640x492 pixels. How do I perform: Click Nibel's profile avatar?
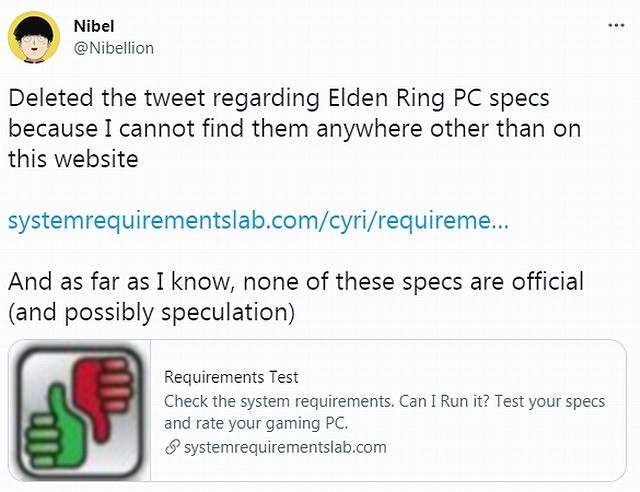point(34,39)
